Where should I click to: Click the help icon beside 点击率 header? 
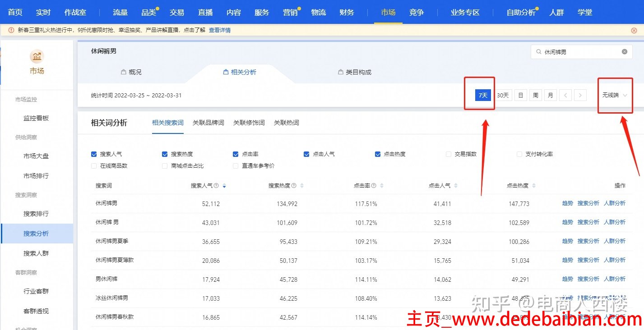pos(374,186)
